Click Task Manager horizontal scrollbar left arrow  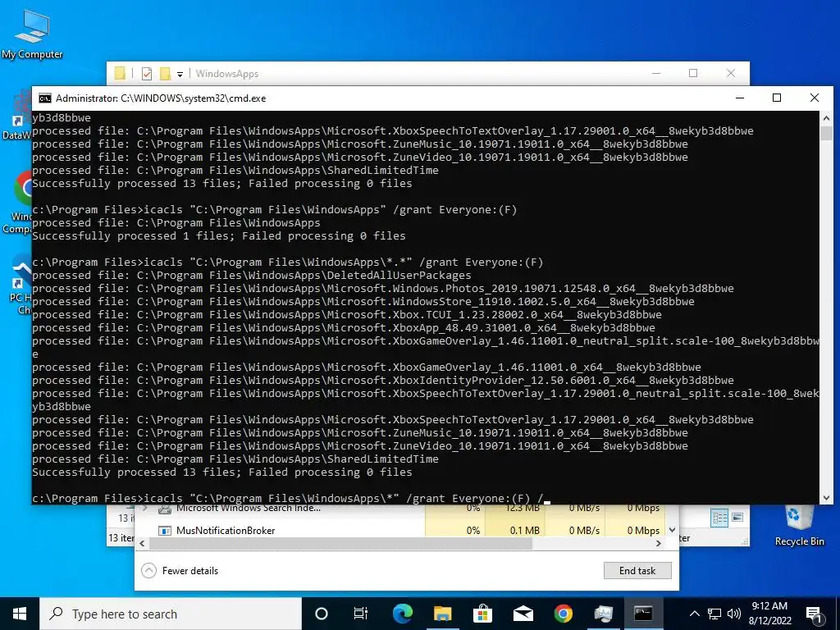142,543
